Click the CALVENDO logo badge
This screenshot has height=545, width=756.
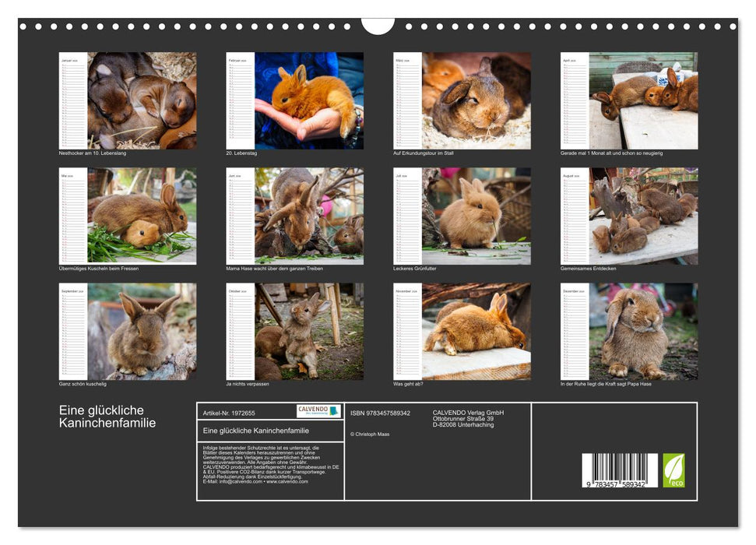318,411
